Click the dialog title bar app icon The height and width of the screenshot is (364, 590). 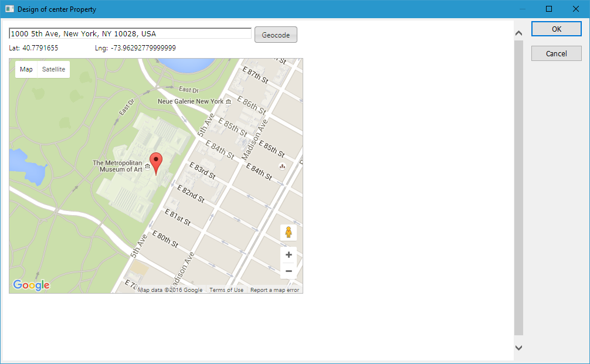click(x=9, y=9)
